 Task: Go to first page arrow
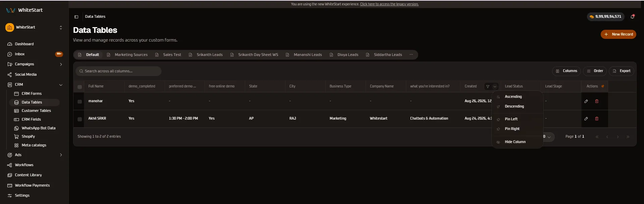point(597,137)
